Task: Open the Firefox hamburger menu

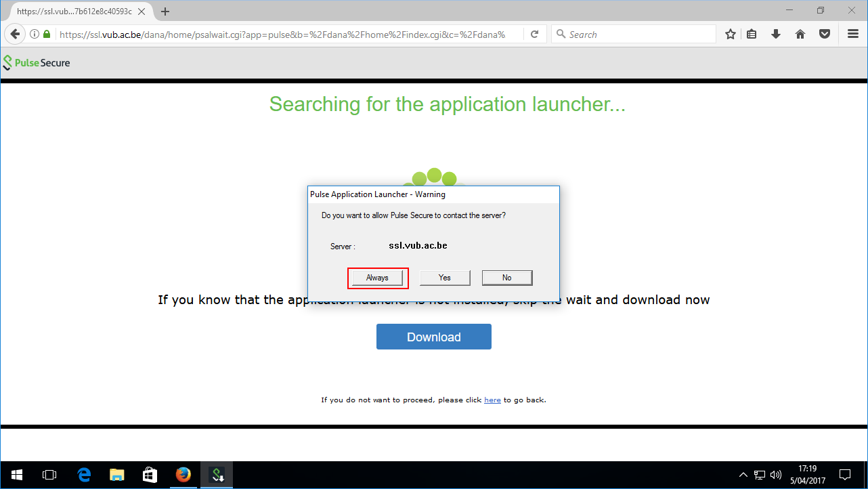Action: point(853,34)
